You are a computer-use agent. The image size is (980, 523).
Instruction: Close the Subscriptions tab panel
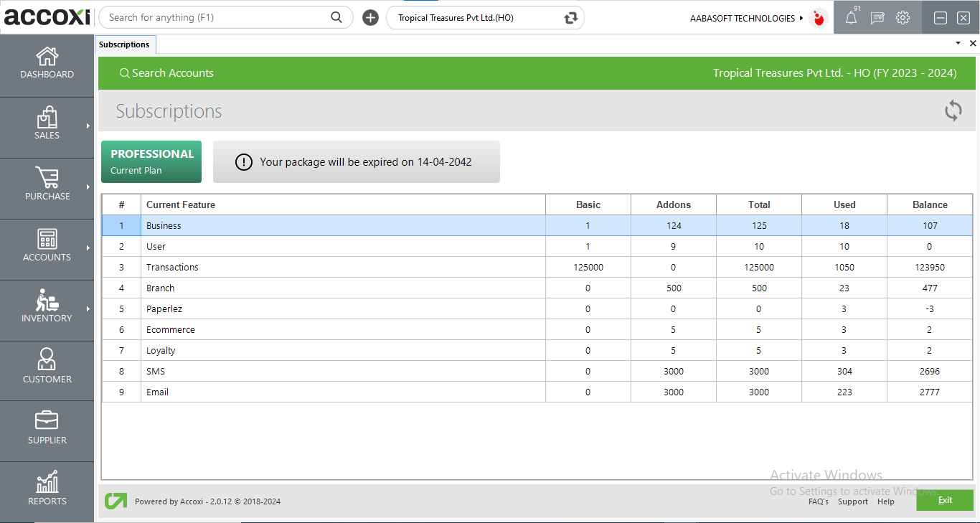click(x=973, y=44)
